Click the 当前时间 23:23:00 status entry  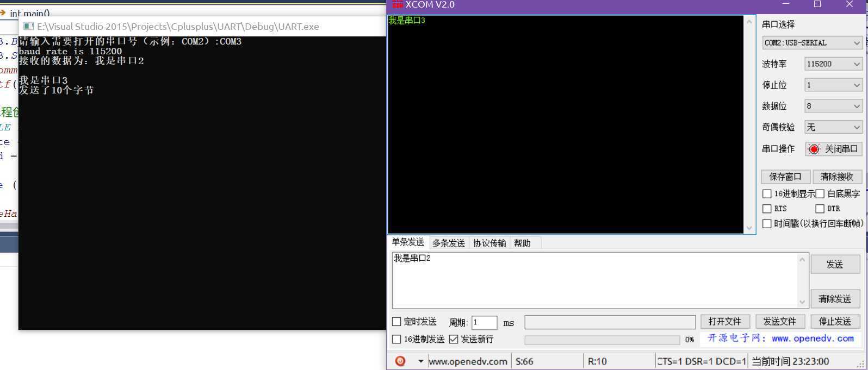pos(790,361)
